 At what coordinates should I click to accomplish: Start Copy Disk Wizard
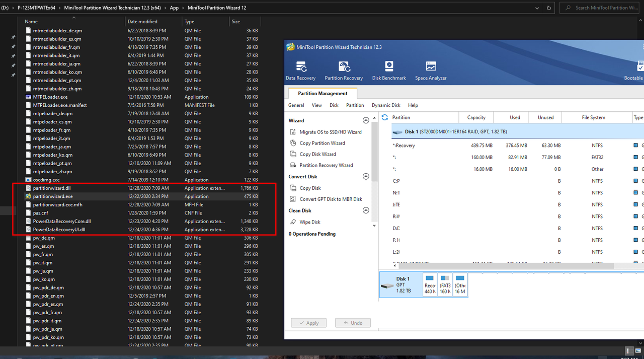(x=313, y=154)
